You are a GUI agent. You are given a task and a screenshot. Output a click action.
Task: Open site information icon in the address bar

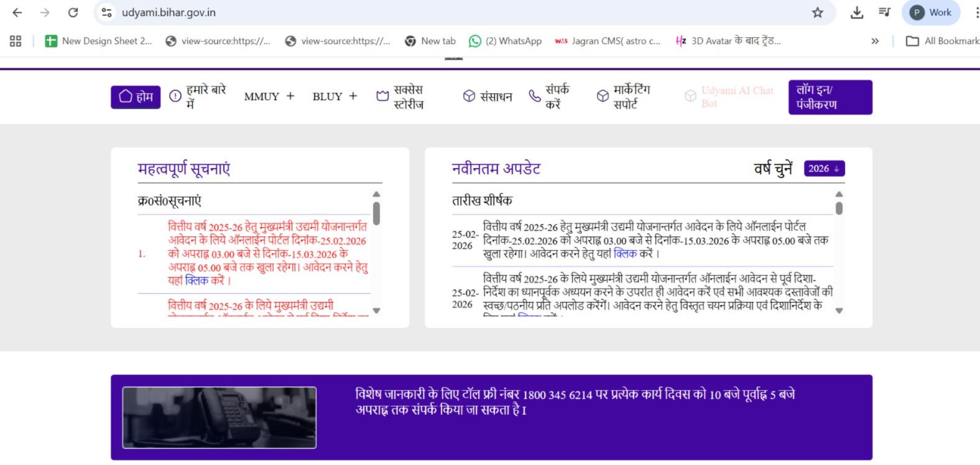click(106, 12)
